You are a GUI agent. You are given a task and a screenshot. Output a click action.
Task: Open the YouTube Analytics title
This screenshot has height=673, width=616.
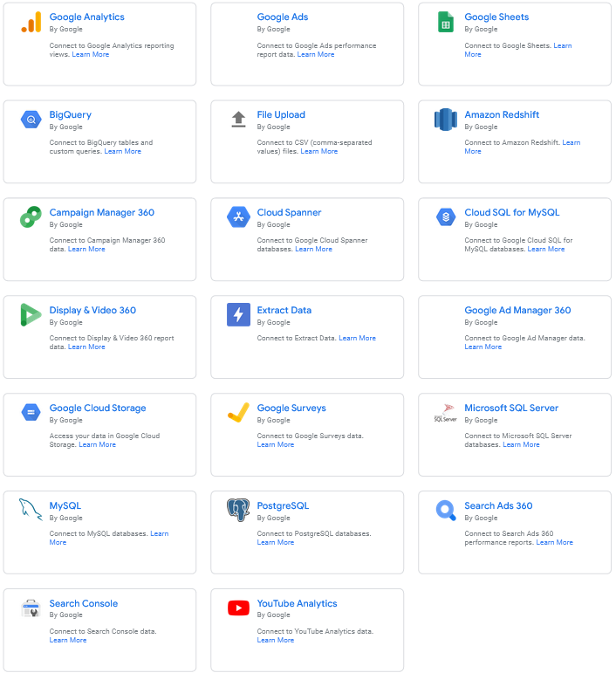[x=298, y=603]
